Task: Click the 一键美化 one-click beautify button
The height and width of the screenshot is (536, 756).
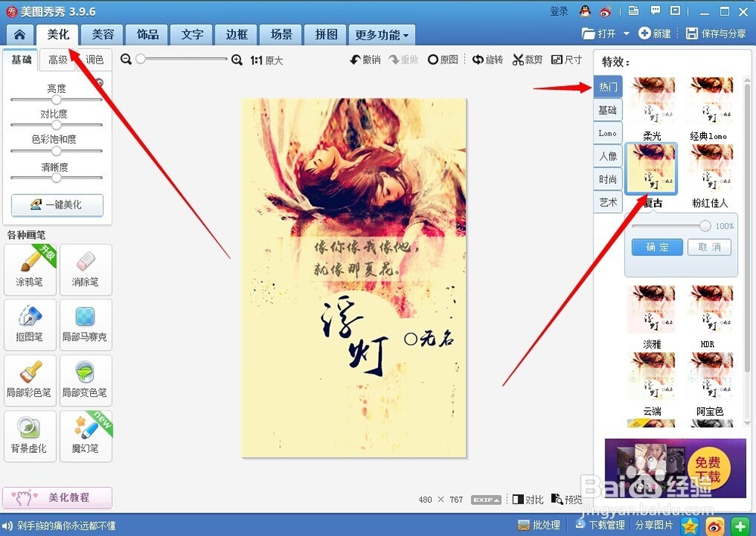Action: coord(57,205)
